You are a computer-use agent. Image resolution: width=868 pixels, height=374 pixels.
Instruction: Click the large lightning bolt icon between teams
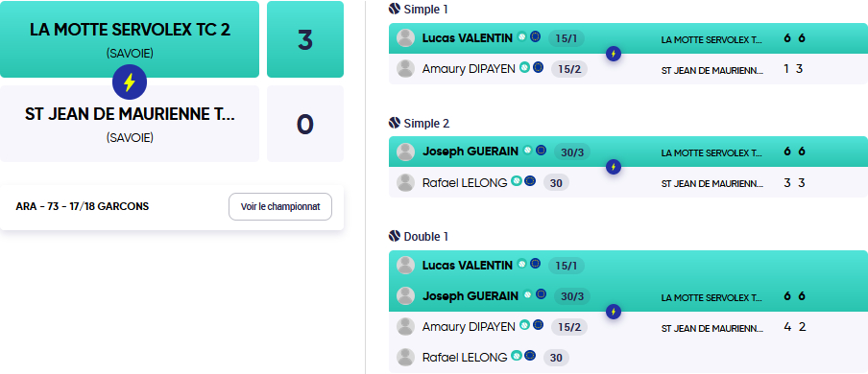129,82
